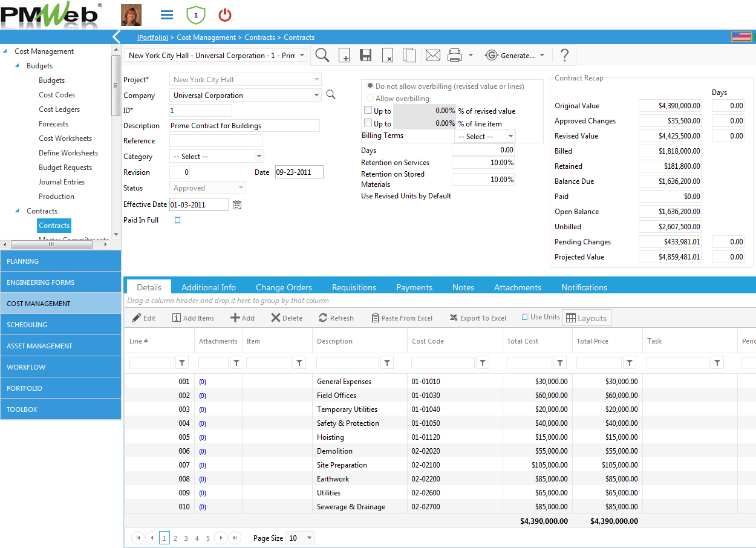Open the user profile photo

click(131, 15)
